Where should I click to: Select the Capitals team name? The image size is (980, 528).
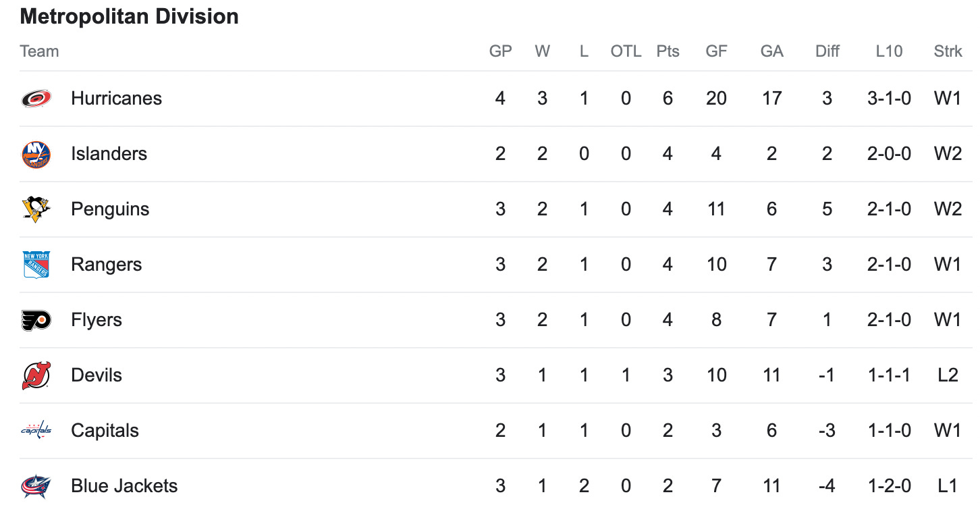click(105, 431)
